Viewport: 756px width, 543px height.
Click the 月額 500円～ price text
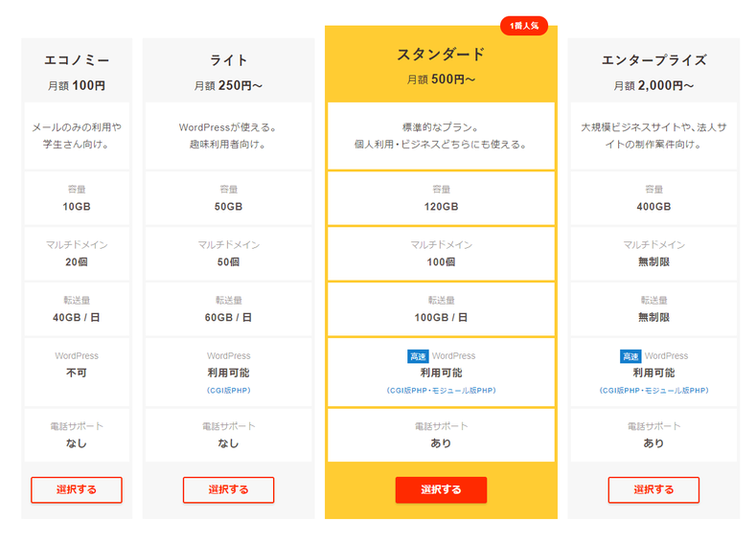click(441, 79)
